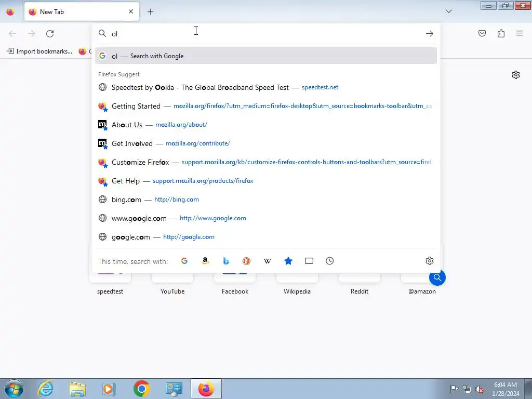Search this time with Amazon icon
The width and height of the screenshot is (532, 399).
click(x=205, y=261)
